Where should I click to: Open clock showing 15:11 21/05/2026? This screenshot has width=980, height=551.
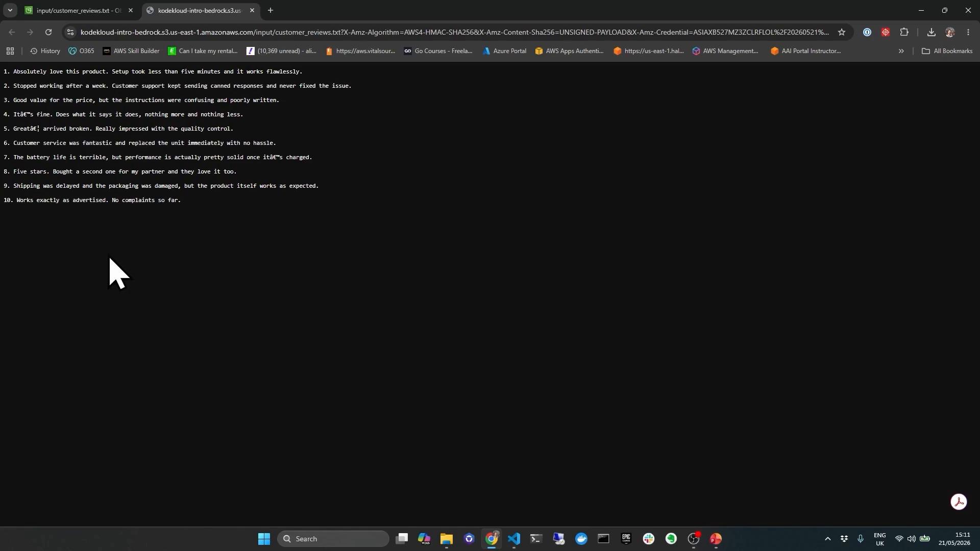[x=954, y=539]
